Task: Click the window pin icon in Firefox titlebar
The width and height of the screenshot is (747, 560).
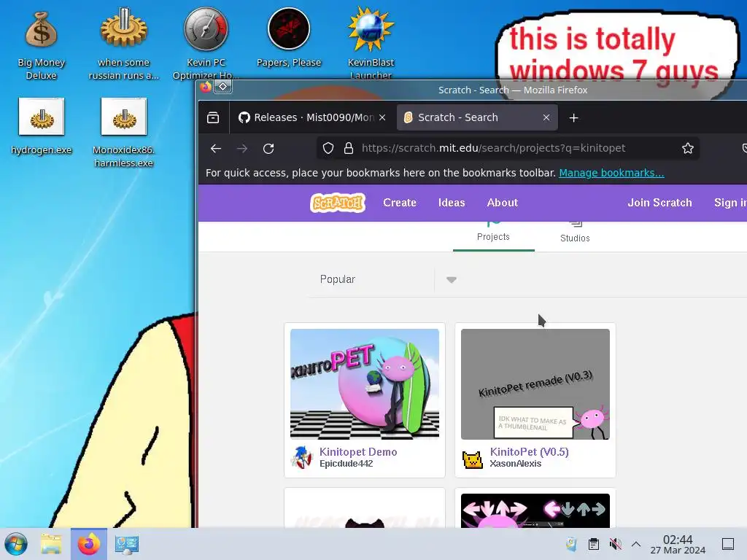Action: pos(222,87)
